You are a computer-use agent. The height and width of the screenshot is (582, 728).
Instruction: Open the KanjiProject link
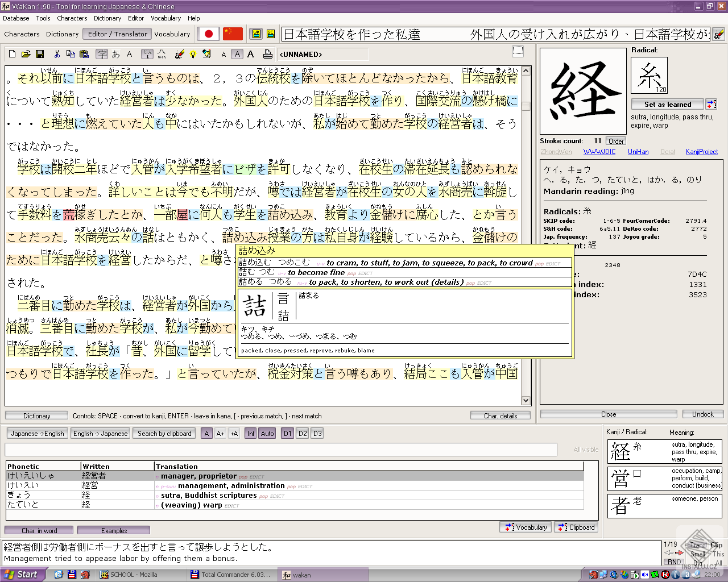(702, 152)
